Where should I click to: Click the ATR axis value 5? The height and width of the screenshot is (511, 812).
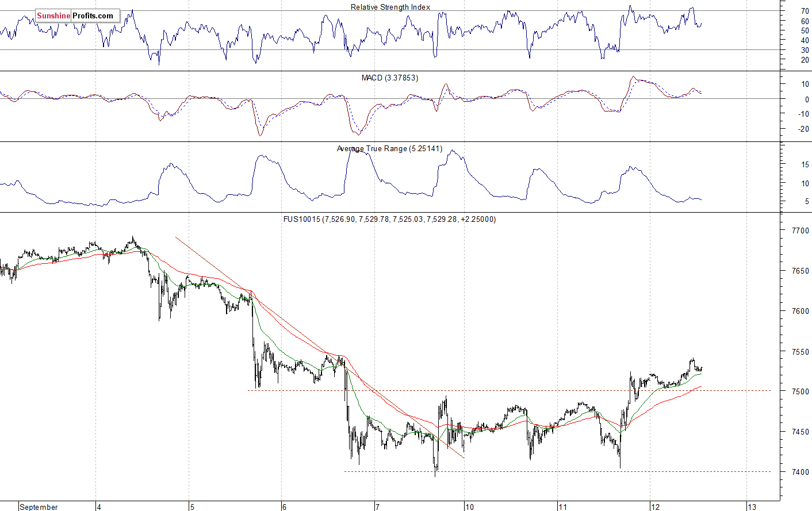(x=807, y=201)
